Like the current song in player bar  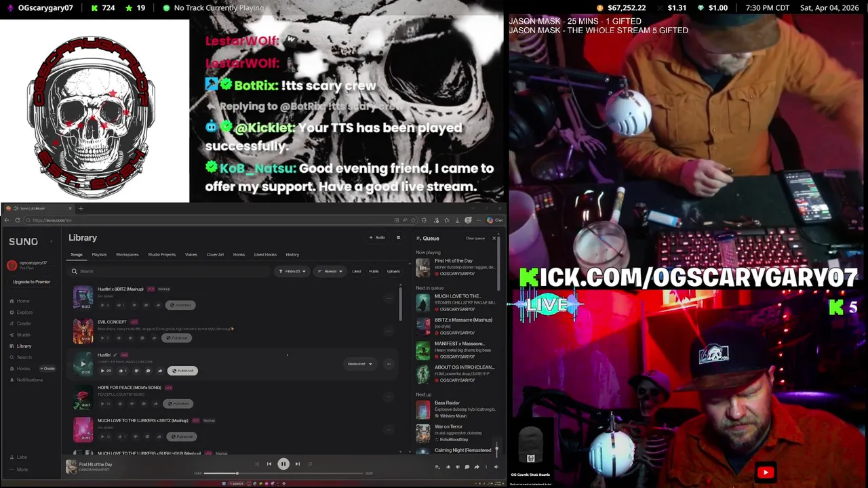448,467
